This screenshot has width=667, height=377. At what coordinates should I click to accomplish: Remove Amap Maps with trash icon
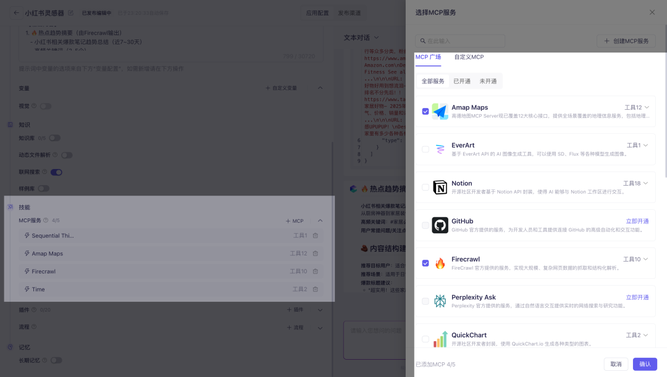pos(315,253)
